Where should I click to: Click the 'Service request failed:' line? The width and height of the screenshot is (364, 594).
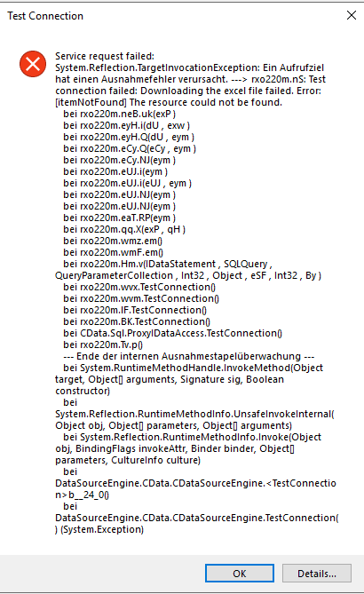click(x=105, y=56)
